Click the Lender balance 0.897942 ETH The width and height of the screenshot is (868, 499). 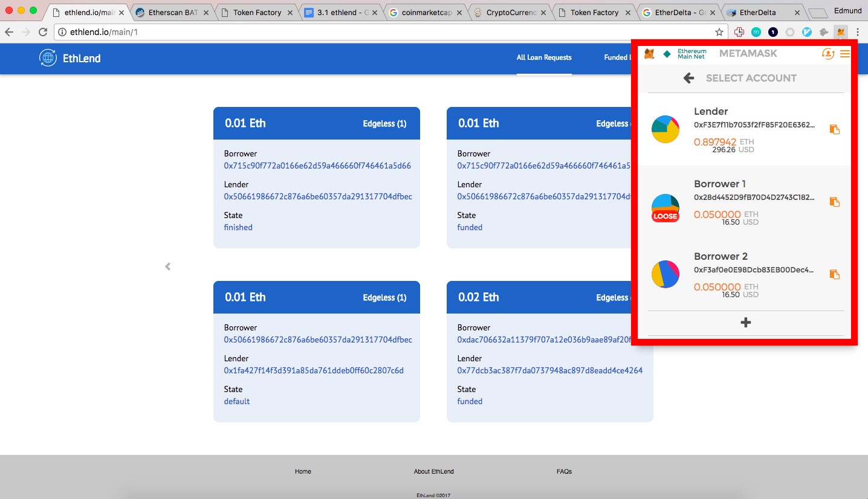click(724, 142)
